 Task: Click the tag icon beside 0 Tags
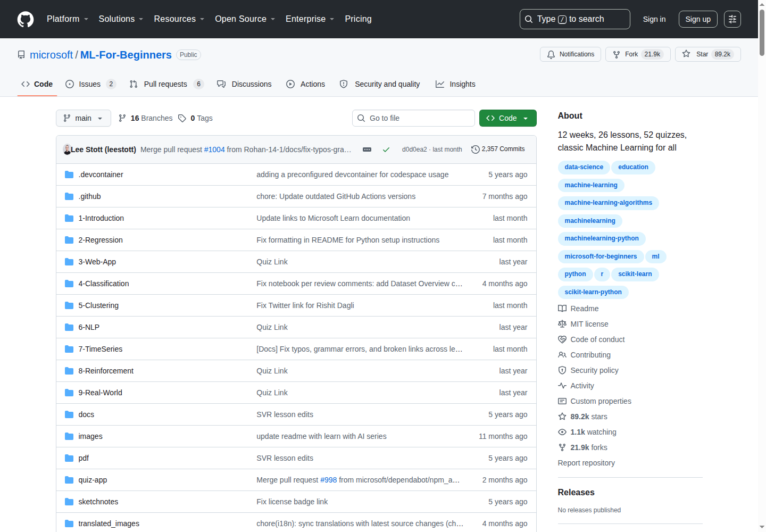point(182,118)
